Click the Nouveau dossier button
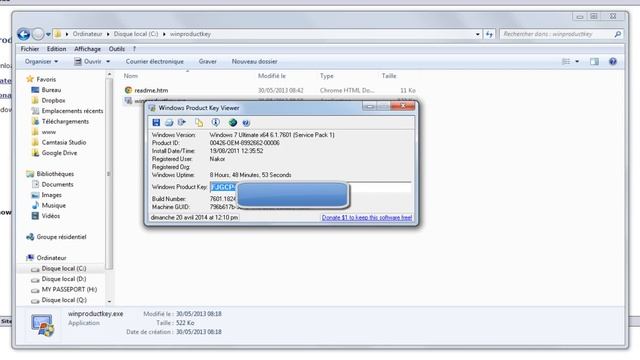This screenshot has width=640, height=360. coord(254,62)
